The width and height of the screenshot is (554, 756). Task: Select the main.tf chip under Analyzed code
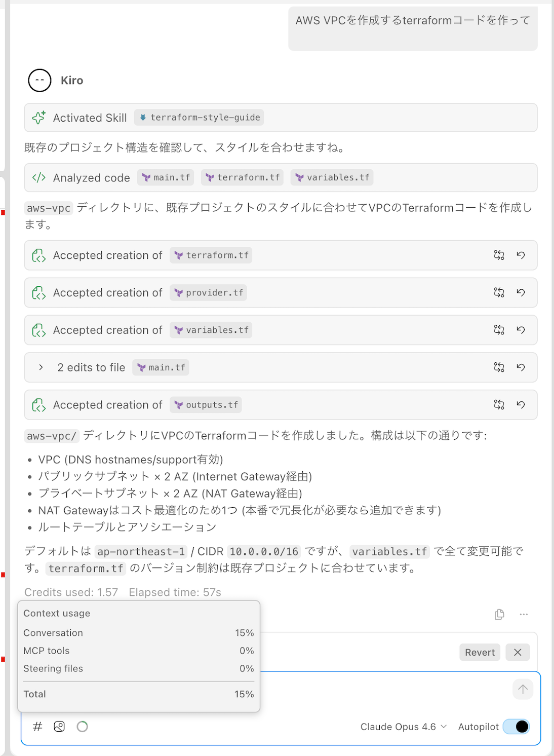click(166, 177)
